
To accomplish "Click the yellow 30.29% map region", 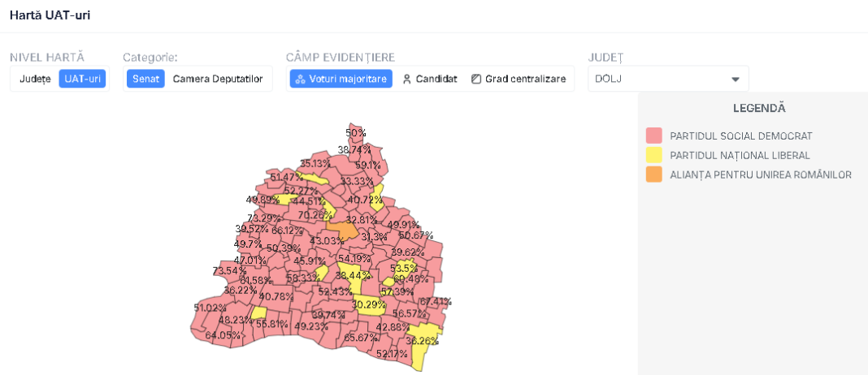I will click(369, 304).
